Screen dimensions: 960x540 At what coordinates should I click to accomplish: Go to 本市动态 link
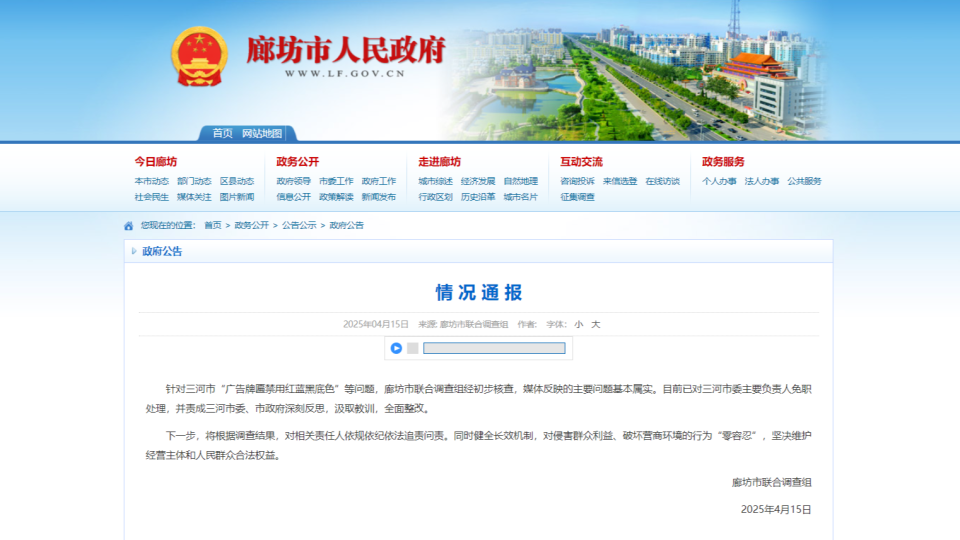coord(151,181)
